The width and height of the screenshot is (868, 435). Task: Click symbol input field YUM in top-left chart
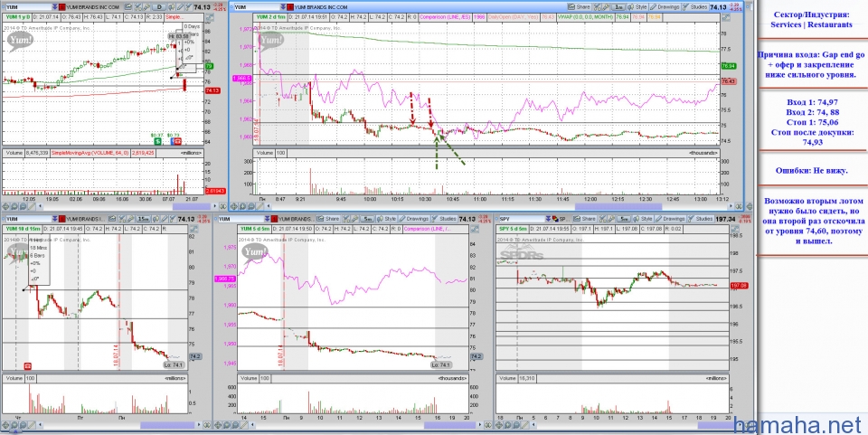[x=29, y=7]
